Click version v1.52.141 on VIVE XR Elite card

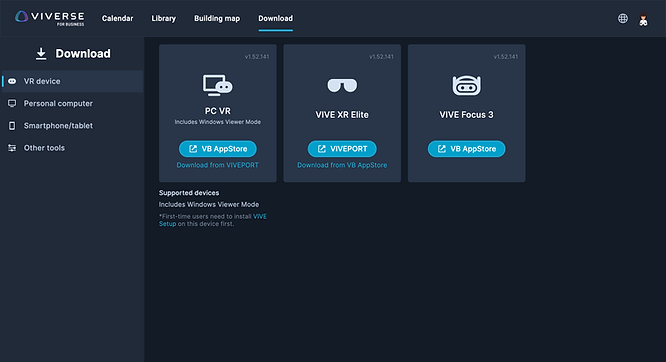pos(381,57)
